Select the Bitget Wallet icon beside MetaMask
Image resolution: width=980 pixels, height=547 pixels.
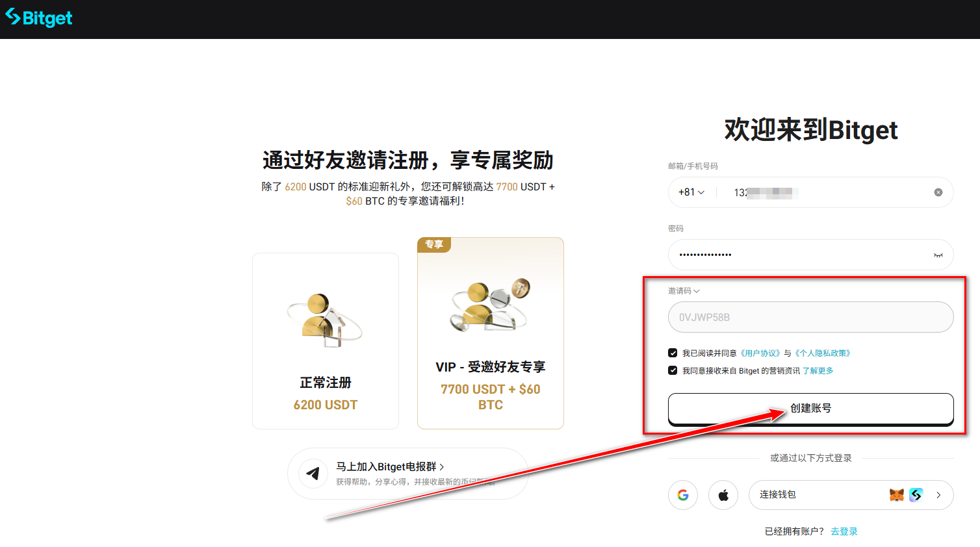916,494
